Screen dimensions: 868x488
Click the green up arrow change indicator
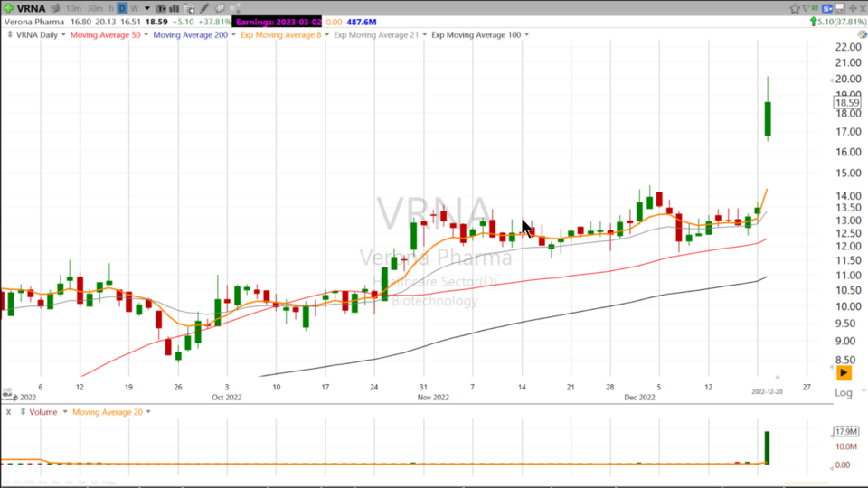tap(813, 22)
